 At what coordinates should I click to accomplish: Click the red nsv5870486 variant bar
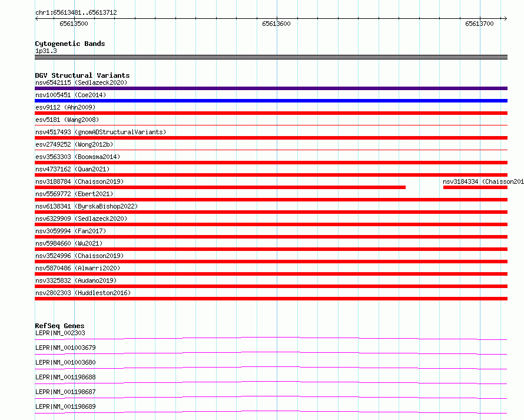271,274
